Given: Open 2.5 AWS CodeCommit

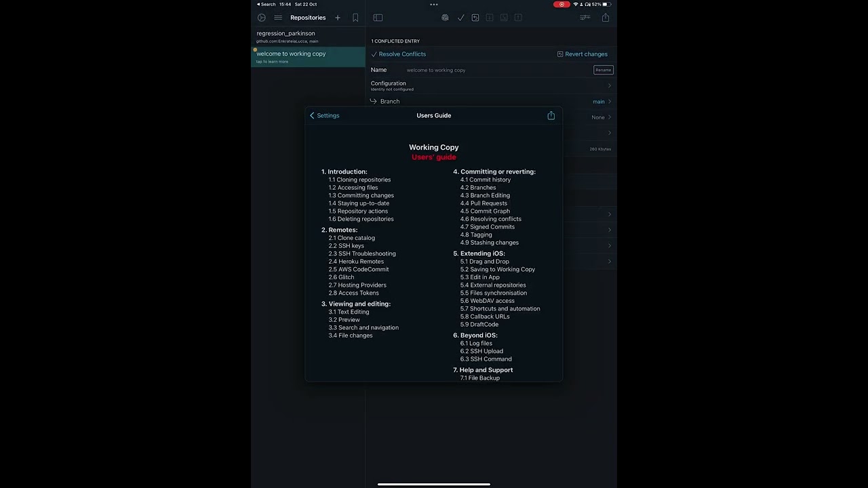Looking at the screenshot, I should click(x=359, y=269).
